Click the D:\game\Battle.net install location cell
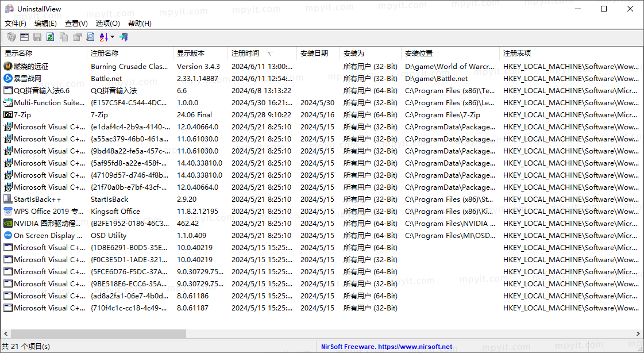This screenshot has width=644, height=353. (x=436, y=78)
